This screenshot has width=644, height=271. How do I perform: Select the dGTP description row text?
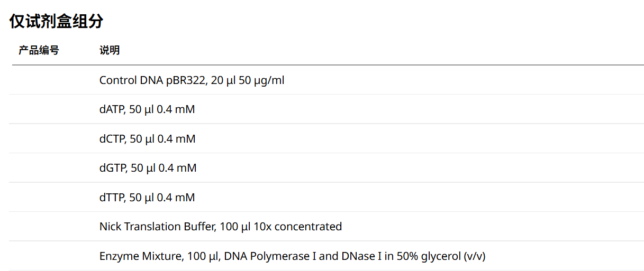click(x=148, y=168)
